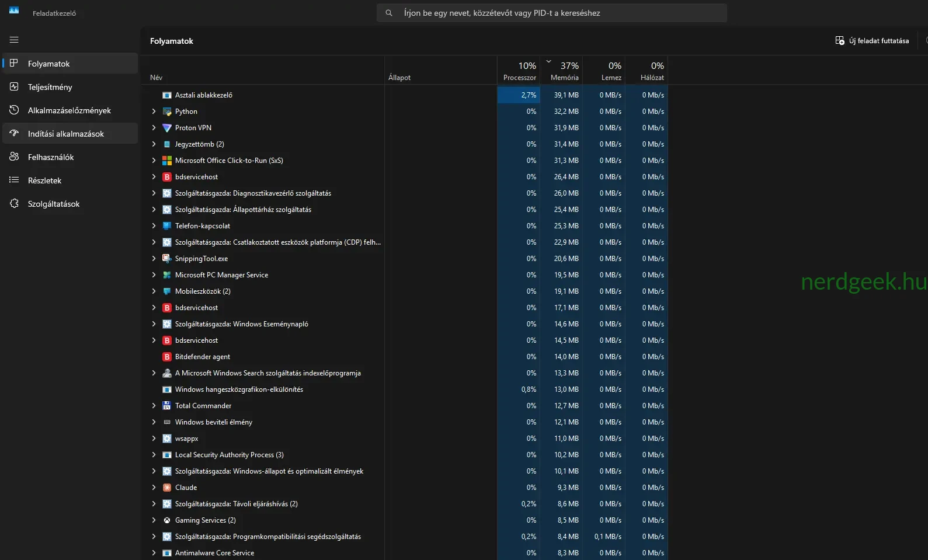The height and width of the screenshot is (560, 928).
Task: Expand the Antimalware Core Service row
Action: click(154, 553)
